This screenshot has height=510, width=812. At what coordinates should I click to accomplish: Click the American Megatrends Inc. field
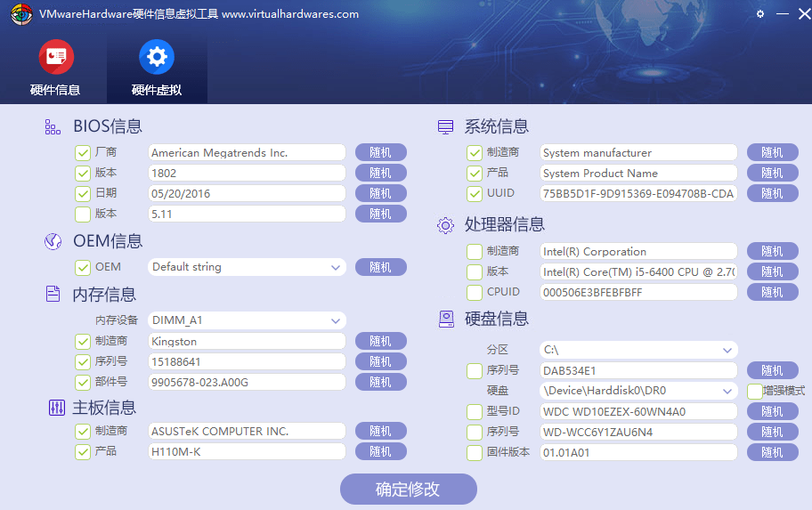[x=247, y=153]
